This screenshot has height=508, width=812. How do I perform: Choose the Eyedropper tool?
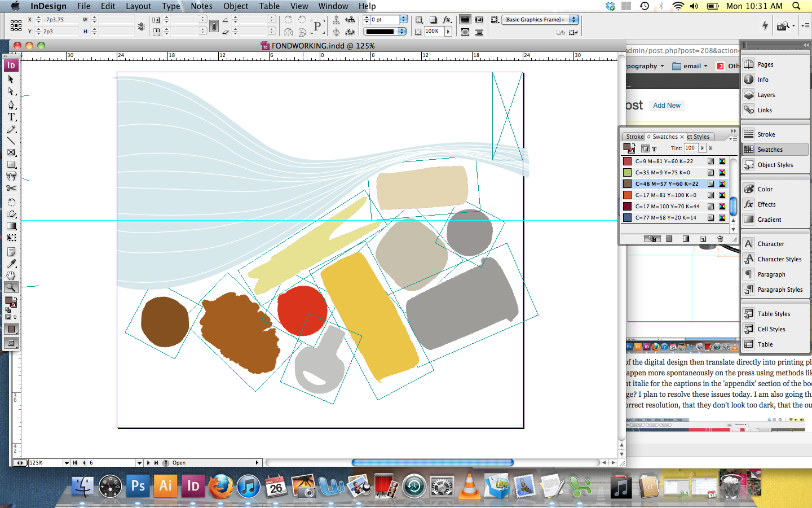coord(11,264)
